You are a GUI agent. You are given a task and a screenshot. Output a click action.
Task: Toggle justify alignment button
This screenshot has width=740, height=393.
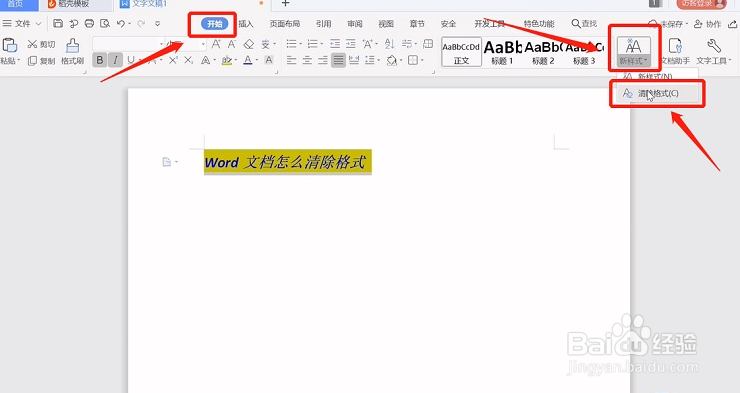(x=338, y=60)
